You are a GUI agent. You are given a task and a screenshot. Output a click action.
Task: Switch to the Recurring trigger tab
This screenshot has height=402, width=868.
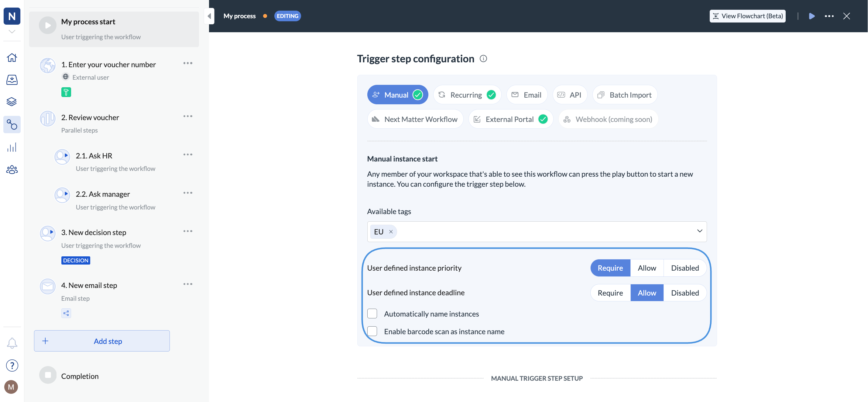point(466,95)
